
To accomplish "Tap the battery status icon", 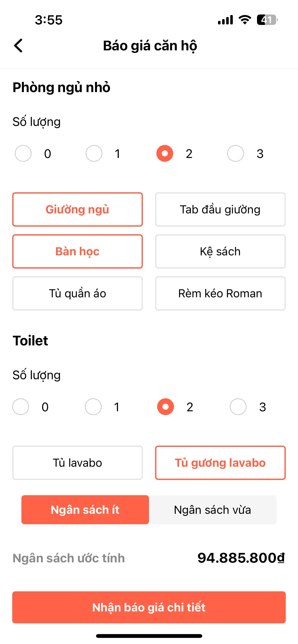I will 267,20.
